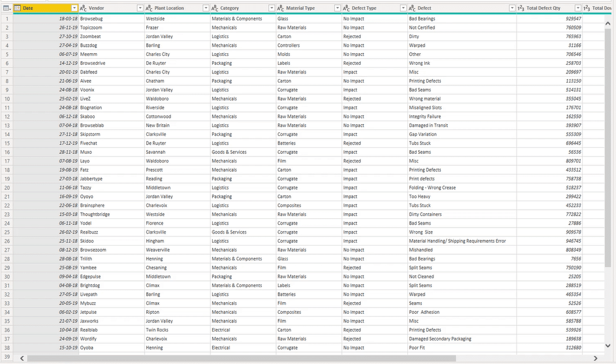Image resolution: width=616 pixels, height=364 pixels.
Task: Open the Total Defect Qty filter dropdown
Action: pyautogui.click(x=578, y=8)
